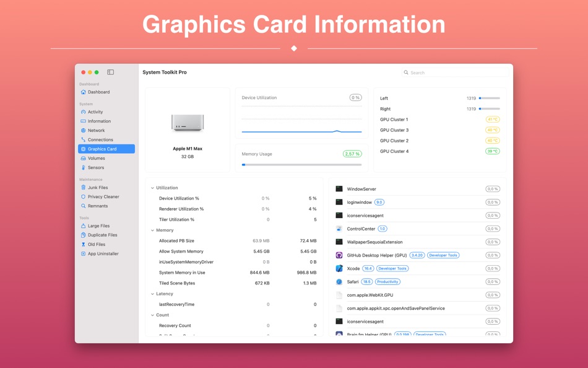Viewport: 588px width, 368px height.
Task: Open Dashboard via its house icon
Action: pos(84,92)
